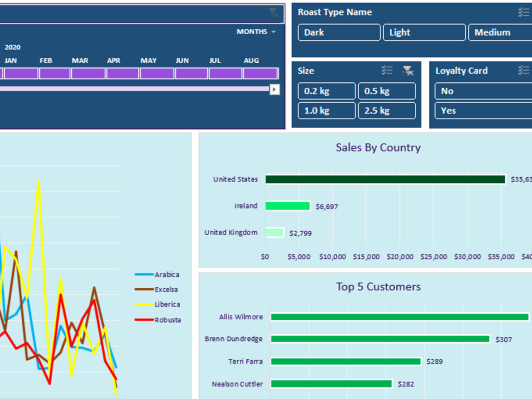The width and height of the screenshot is (532, 399).
Task: Click the Liberica legend entry
Action: (157, 304)
